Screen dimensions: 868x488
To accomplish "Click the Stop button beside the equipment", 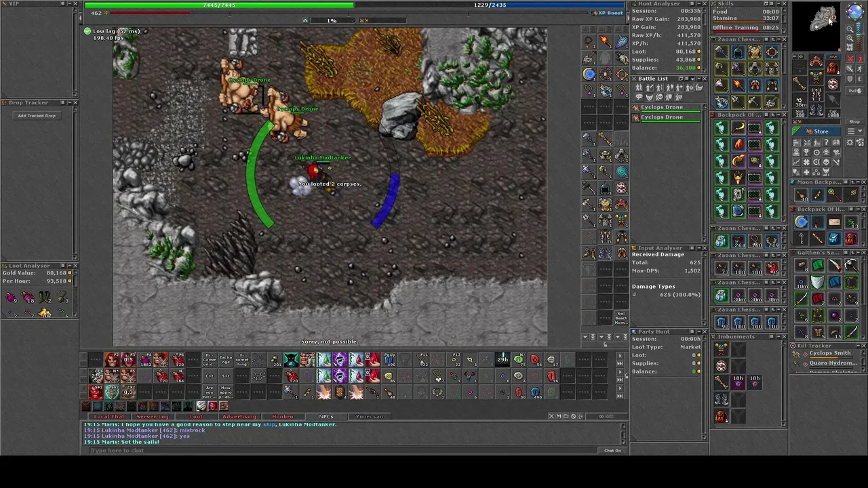I will pyautogui.click(x=854, y=121).
